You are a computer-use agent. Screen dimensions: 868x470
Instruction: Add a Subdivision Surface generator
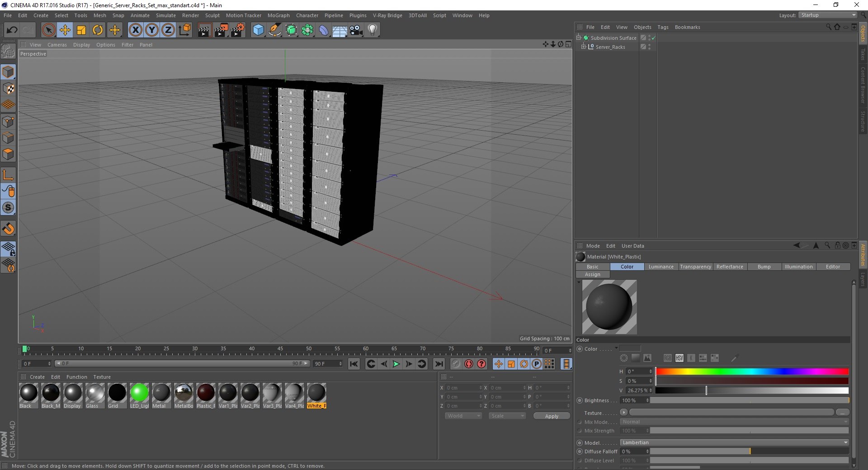point(292,30)
